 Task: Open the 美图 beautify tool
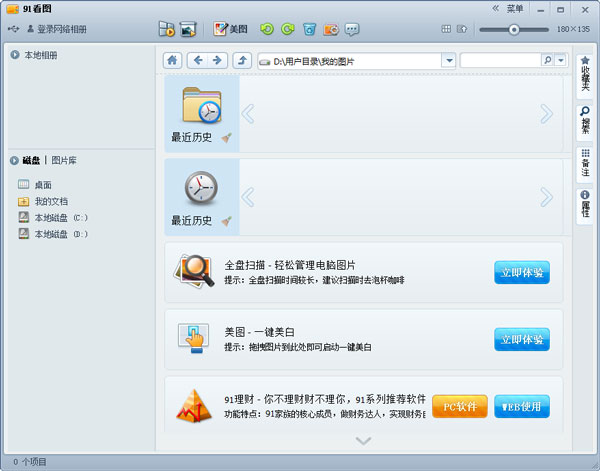(x=230, y=29)
